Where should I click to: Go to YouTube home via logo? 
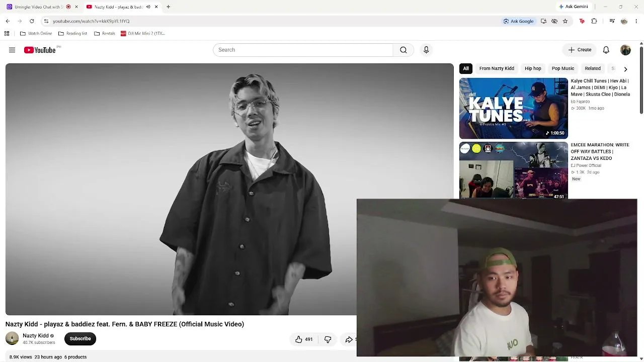(x=40, y=50)
